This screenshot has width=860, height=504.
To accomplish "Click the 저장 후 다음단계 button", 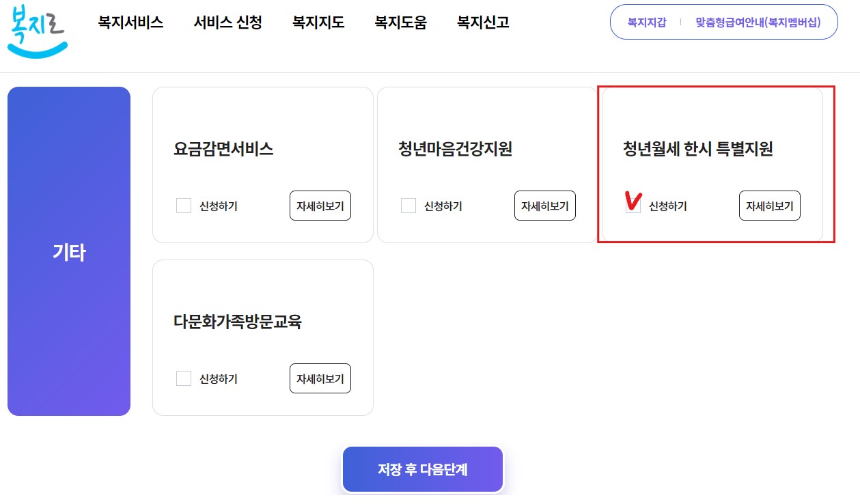I will pyautogui.click(x=422, y=469).
